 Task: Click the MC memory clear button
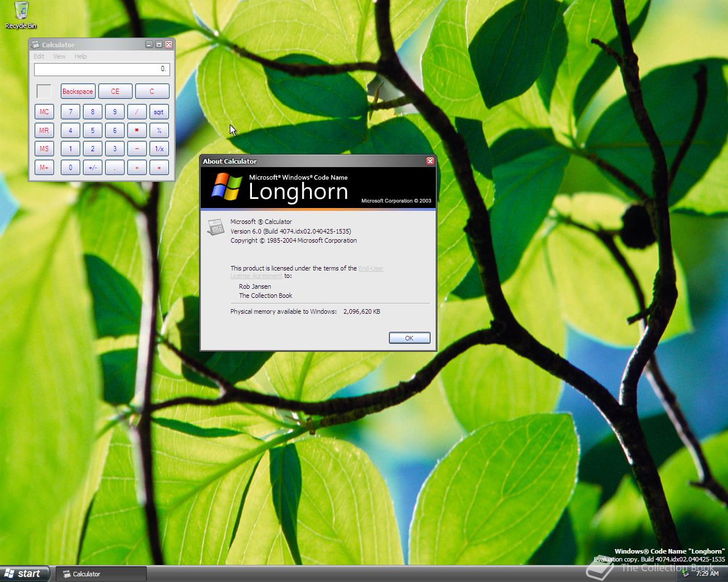click(x=44, y=112)
